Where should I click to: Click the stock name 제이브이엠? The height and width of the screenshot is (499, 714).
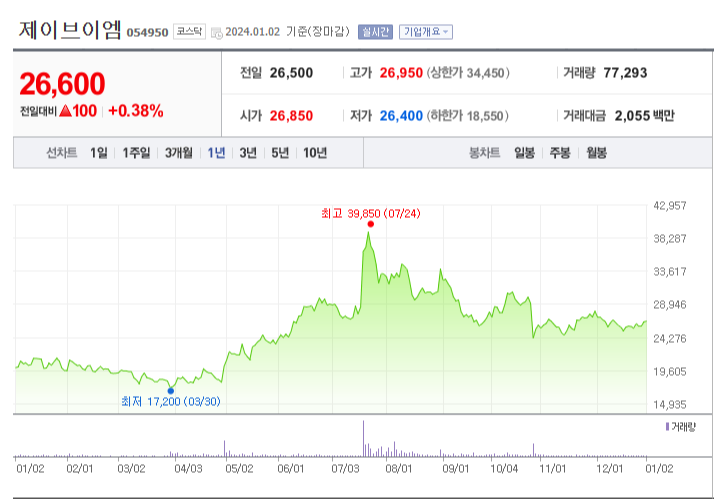[70, 30]
